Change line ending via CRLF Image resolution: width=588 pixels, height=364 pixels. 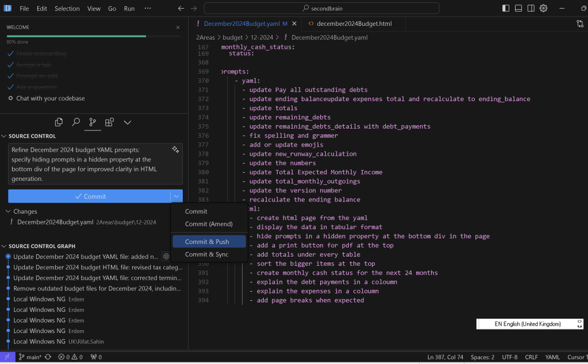point(531,357)
